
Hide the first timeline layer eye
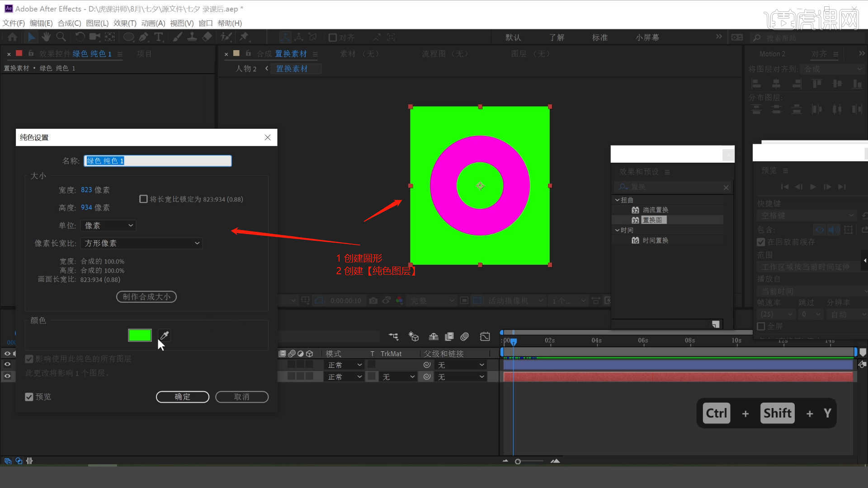click(7, 364)
